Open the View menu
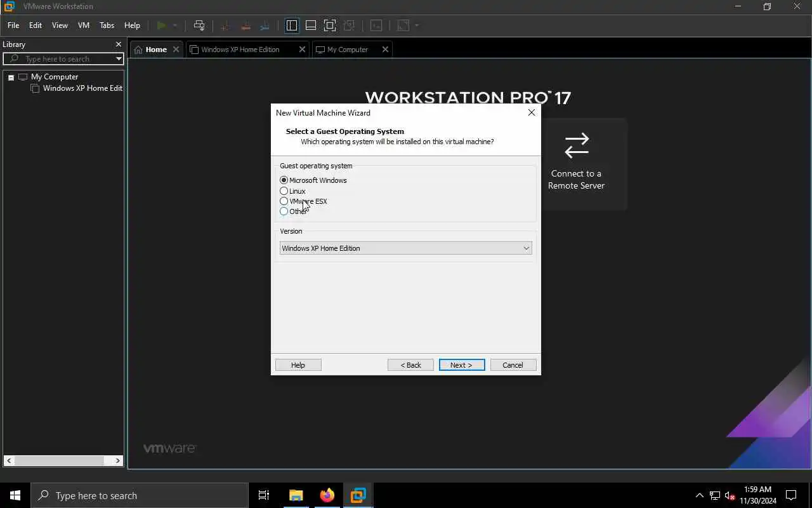The height and width of the screenshot is (508, 812). (60, 25)
